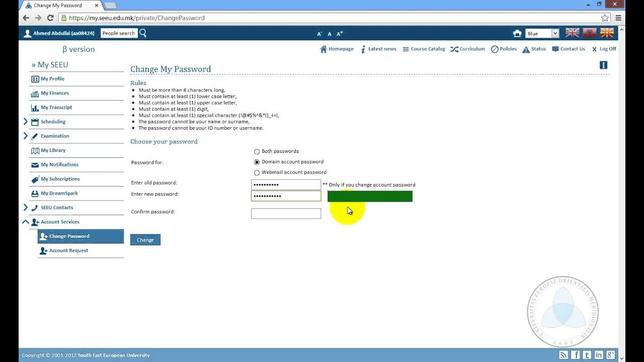Click the My Transcript chart icon
644x362 pixels.
pos(35,108)
